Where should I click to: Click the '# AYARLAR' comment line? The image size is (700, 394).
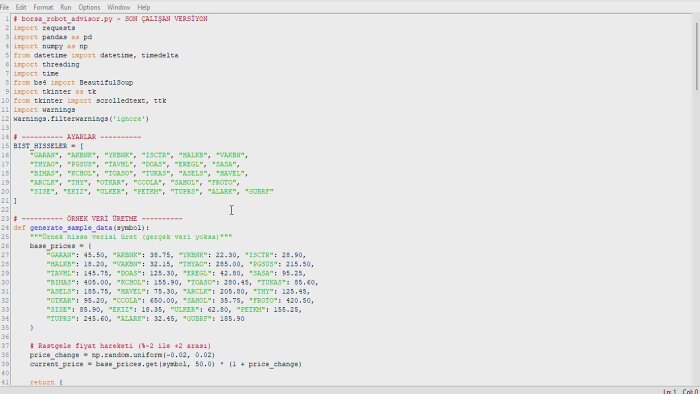point(77,137)
